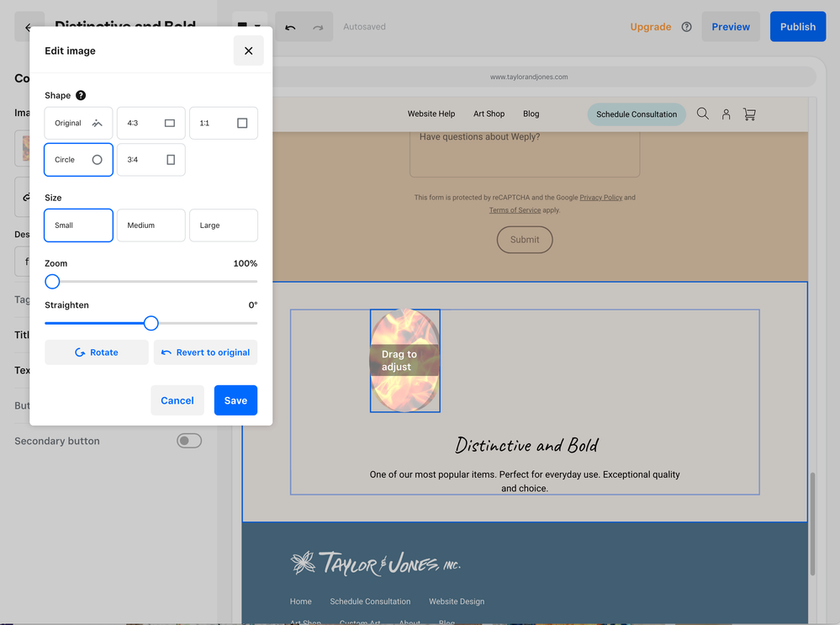
Task: Open the Art Shop menu item
Action: 489,114
